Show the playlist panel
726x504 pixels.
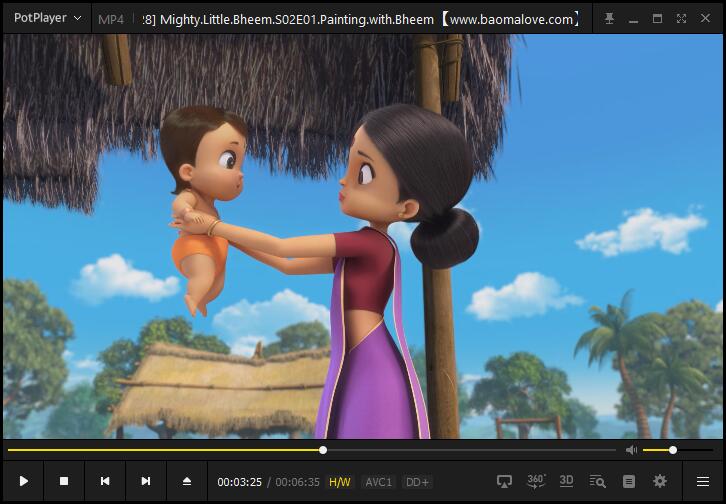pos(628,481)
